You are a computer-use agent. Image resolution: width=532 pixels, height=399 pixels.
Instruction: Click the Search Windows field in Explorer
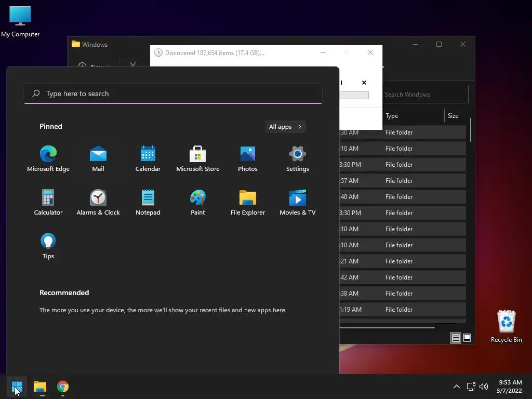(425, 95)
